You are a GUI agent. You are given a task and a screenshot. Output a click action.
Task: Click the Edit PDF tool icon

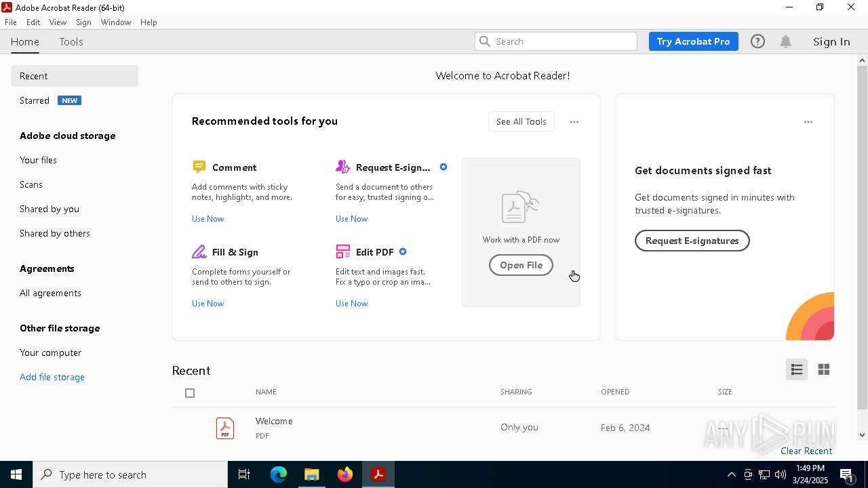[x=342, y=252]
